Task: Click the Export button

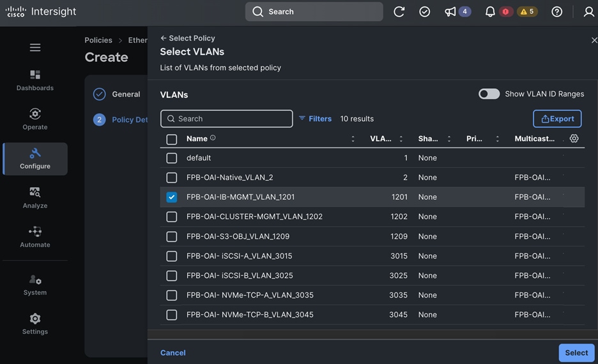Action: click(557, 119)
